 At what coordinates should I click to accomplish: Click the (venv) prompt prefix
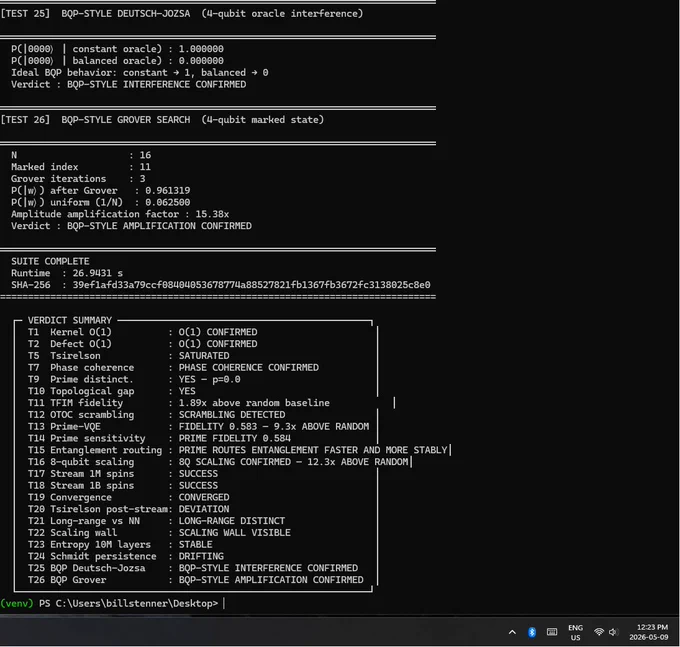(x=17, y=603)
